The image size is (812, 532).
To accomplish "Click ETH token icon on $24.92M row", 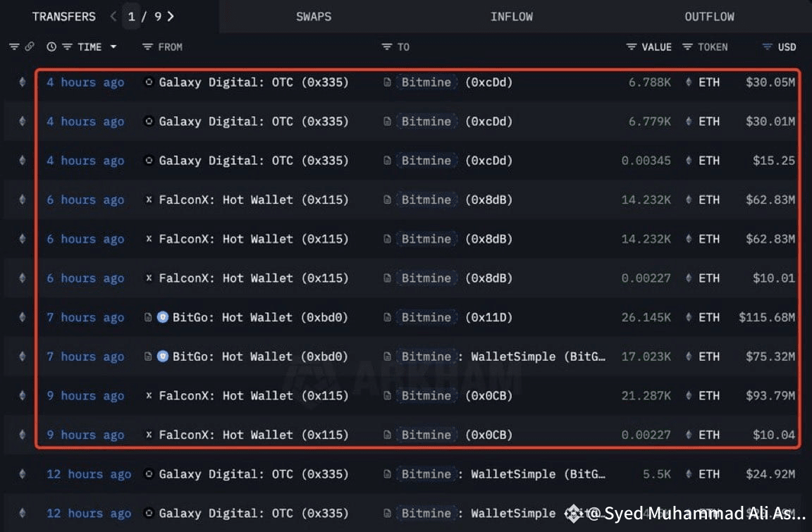I will pyautogui.click(x=688, y=474).
